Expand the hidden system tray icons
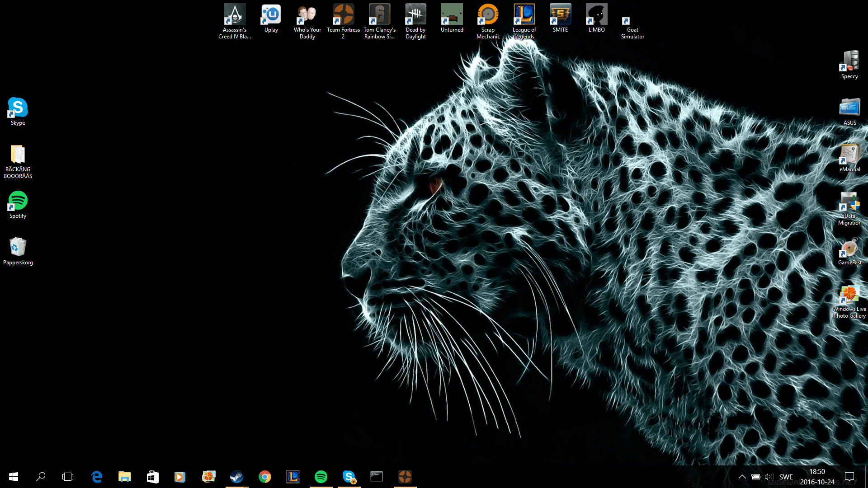Viewport: 868px width, 488px height. 742,477
